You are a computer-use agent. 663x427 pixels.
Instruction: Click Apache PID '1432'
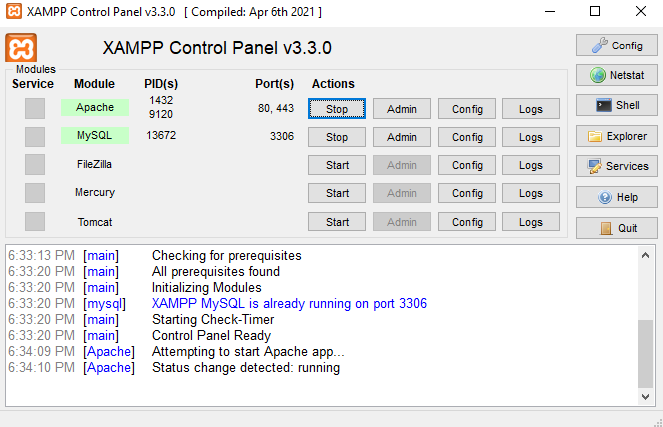pos(161,100)
